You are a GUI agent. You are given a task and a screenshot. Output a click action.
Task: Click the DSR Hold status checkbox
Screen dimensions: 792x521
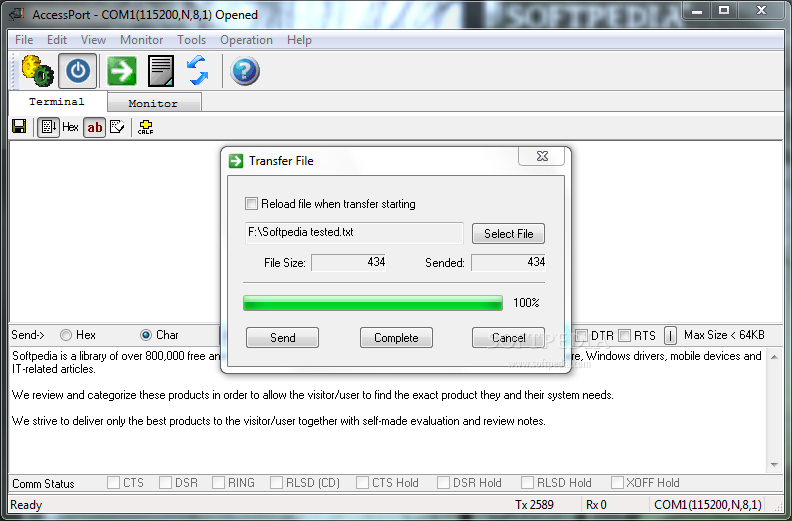(x=443, y=483)
